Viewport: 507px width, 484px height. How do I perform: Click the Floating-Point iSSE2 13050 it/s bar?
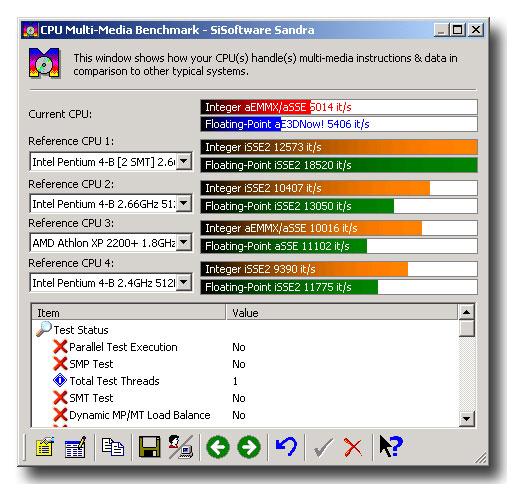click(339, 206)
